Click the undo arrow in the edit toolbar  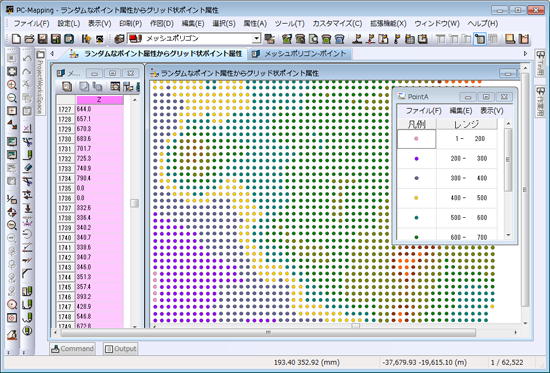tap(27, 59)
